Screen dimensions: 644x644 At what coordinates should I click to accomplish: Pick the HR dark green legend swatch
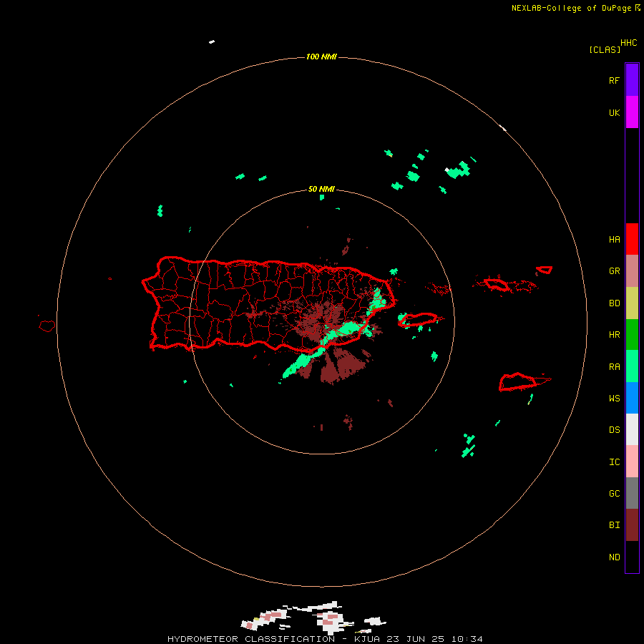pyautogui.click(x=632, y=335)
